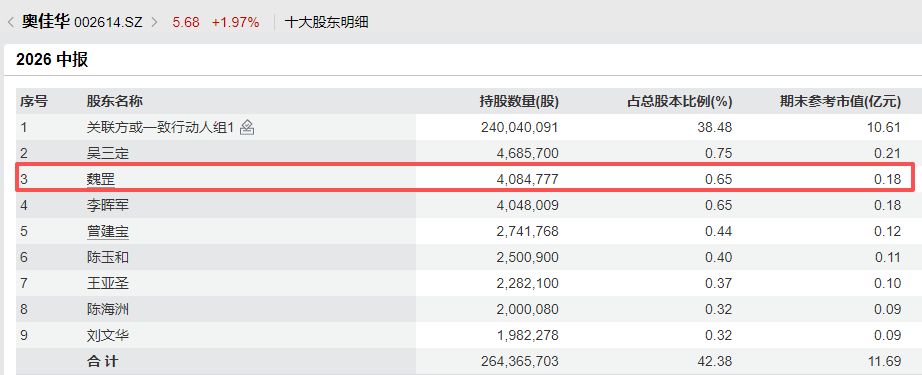Go to next stock with right chevron
The height and width of the screenshot is (375, 922).
tap(154, 23)
